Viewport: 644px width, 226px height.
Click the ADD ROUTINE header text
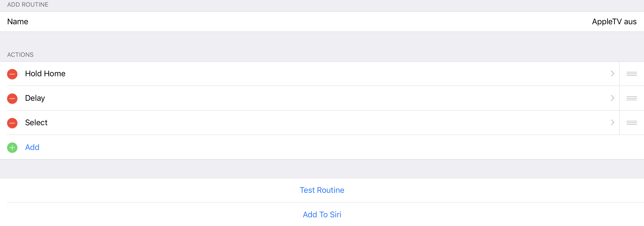(28, 4)
